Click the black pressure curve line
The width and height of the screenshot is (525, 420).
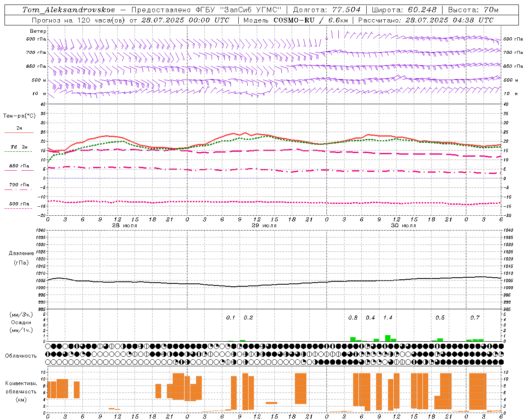point(274,285)
